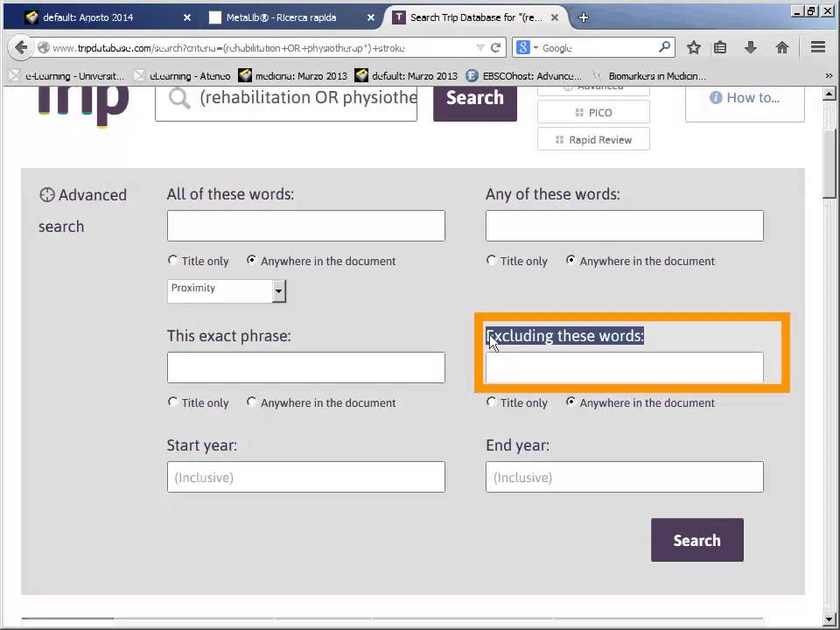
Task: Select 'Title only' under This exact phrase
Action: click(172, 402)
